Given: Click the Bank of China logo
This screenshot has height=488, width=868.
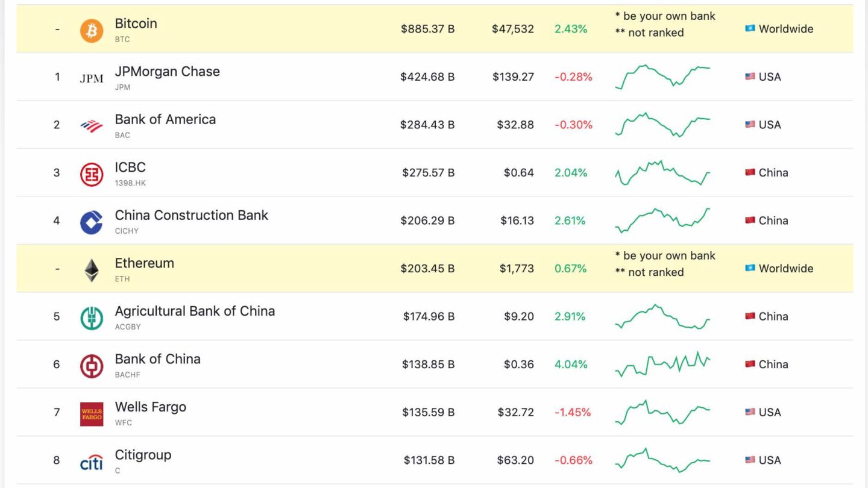Looking at the screenshot, I should 92,366.
